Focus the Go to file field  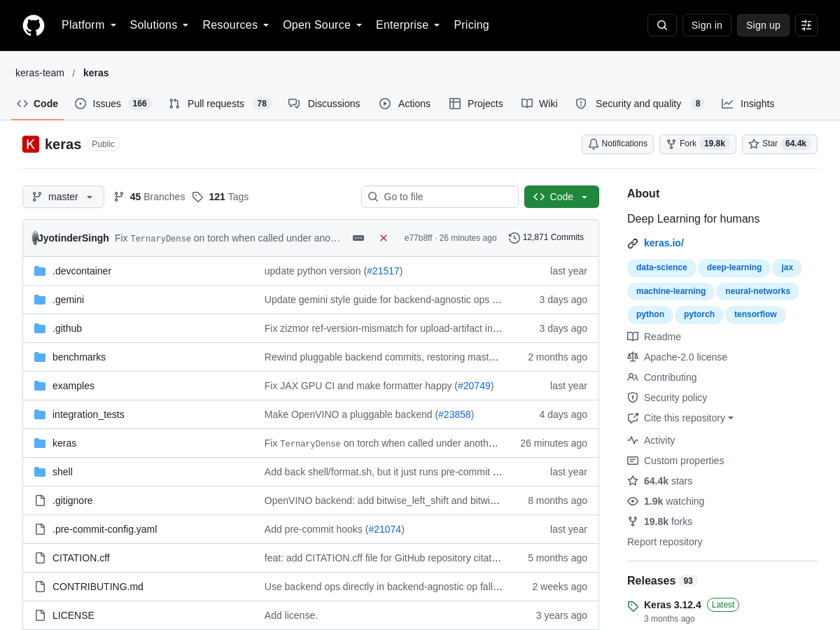440,197
